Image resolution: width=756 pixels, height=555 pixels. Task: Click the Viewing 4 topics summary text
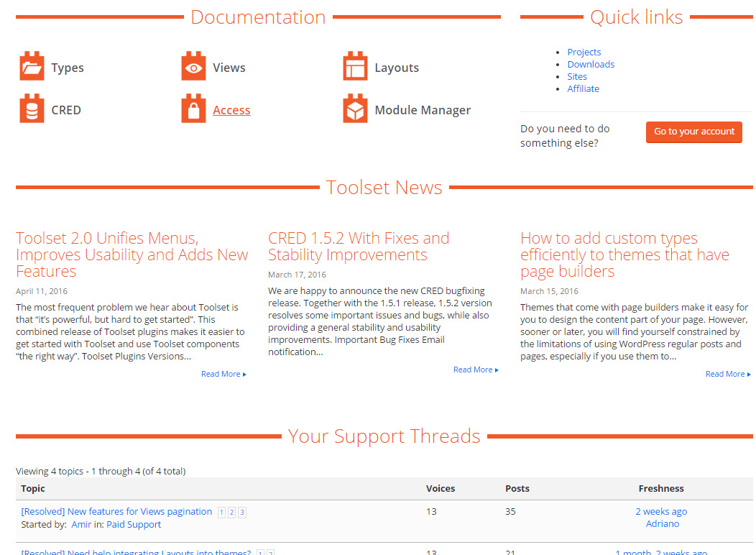point(101,471)
